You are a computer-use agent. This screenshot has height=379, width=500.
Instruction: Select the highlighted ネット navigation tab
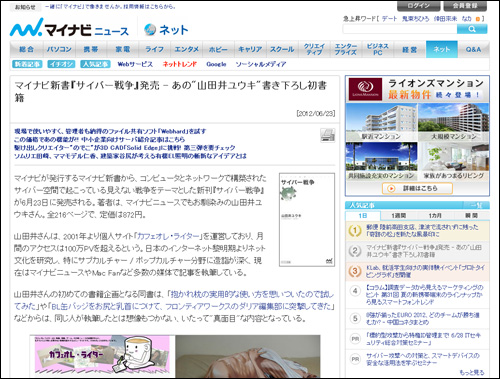pos(442,49)
